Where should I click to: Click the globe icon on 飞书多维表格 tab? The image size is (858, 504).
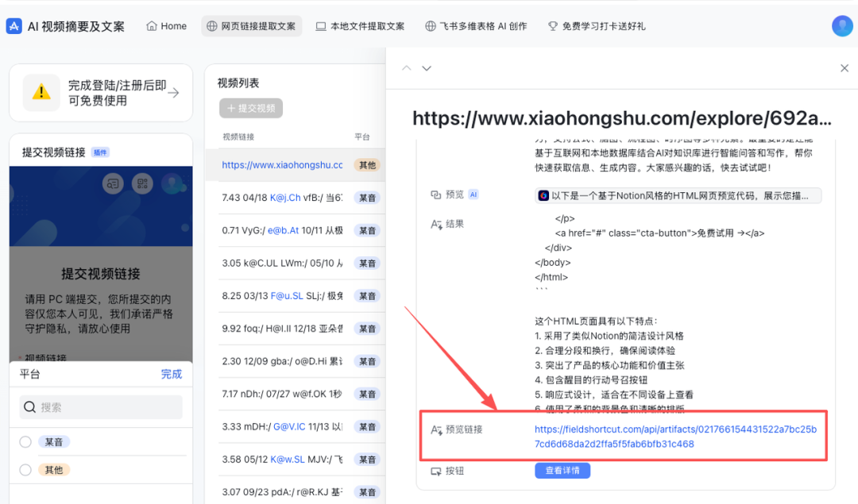pos(431,26)
